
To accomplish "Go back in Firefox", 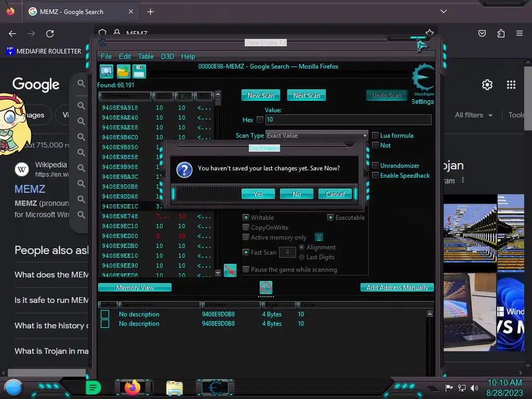I will point(12,34).
